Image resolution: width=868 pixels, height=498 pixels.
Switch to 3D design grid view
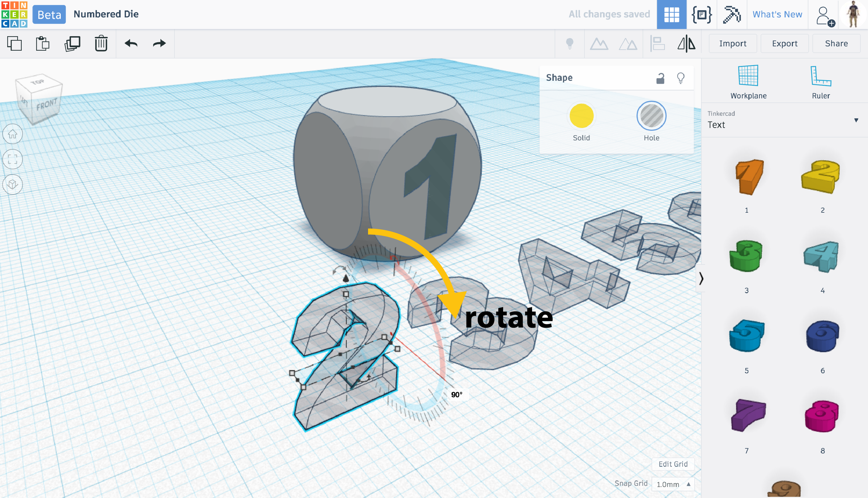pyautogui.click(x=672, y=14)
